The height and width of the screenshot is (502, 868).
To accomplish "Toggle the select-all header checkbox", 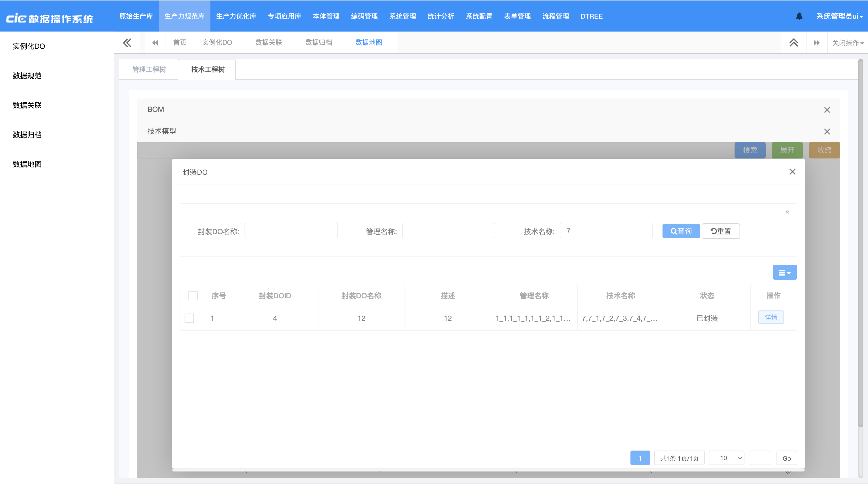I will click(193, 296).
